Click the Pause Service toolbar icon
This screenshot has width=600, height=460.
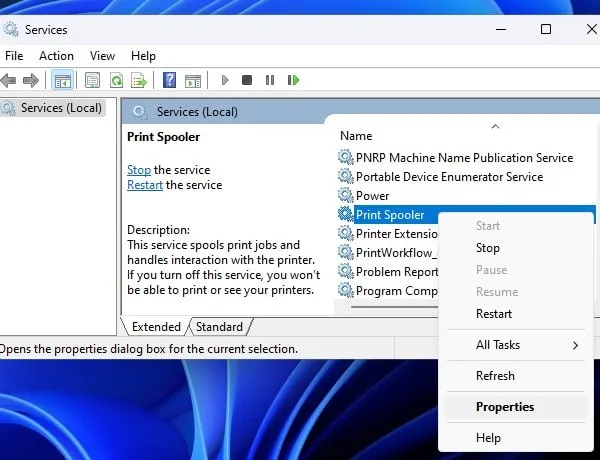[x=270, y=80]
